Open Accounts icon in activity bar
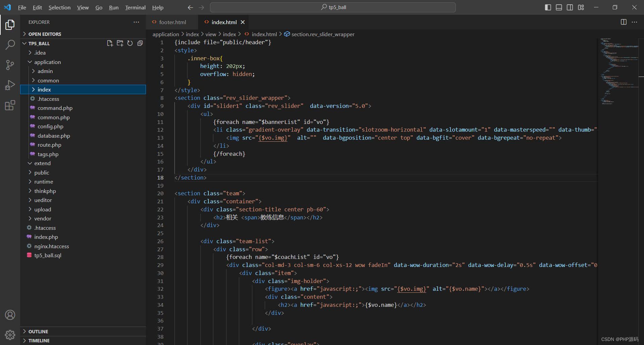The image size is (644, 345). [x=10, y=315]
